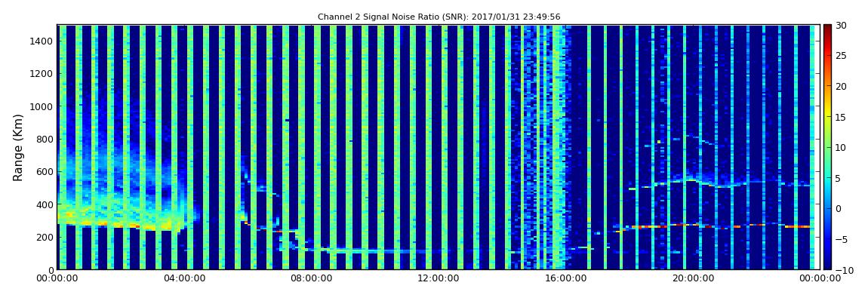Click the colorbar label 25

[842, 55]
